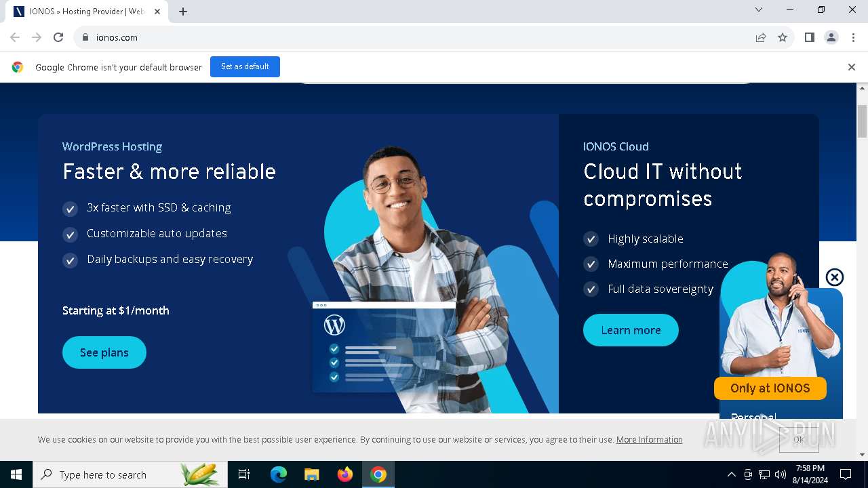Open the network status tray icon
Screen dimensions: 868x488
(x=764, y=474)
